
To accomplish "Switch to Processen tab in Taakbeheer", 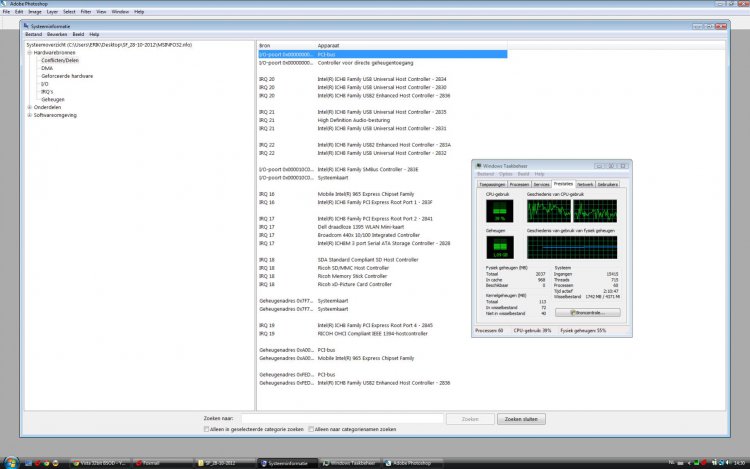I will tap(519, 185).
